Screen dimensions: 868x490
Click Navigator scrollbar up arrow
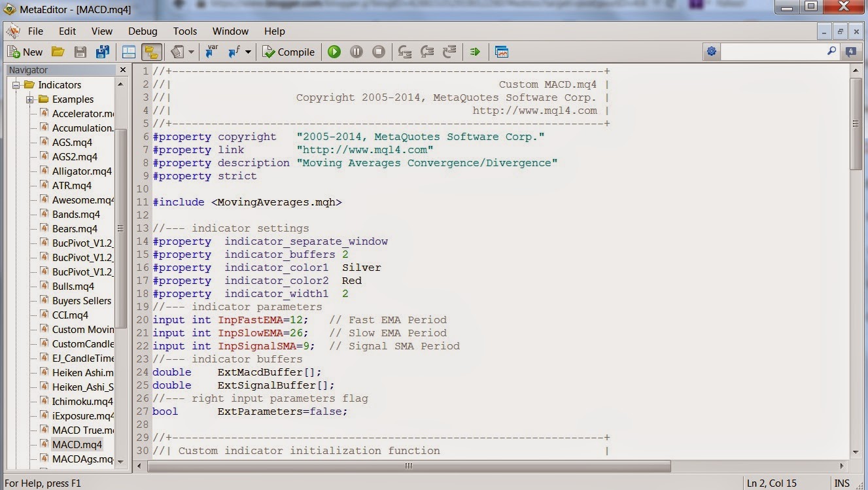[120, 84]
